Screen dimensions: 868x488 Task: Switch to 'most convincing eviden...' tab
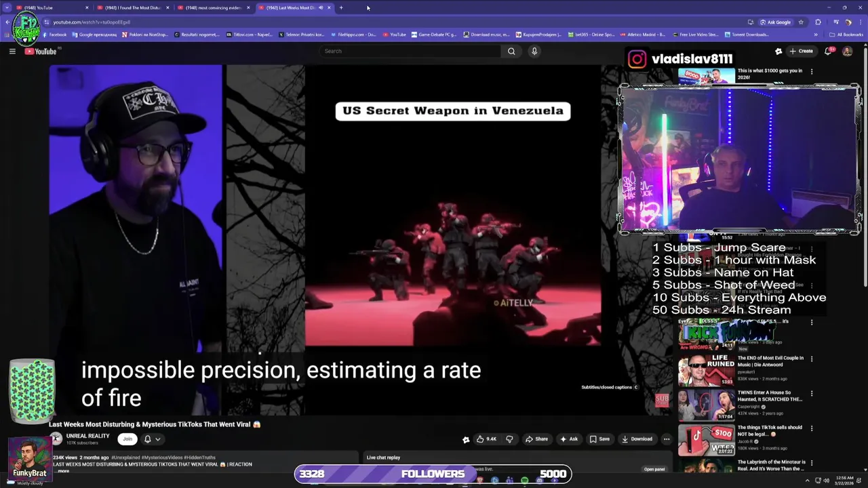click(x=213, y=7)
